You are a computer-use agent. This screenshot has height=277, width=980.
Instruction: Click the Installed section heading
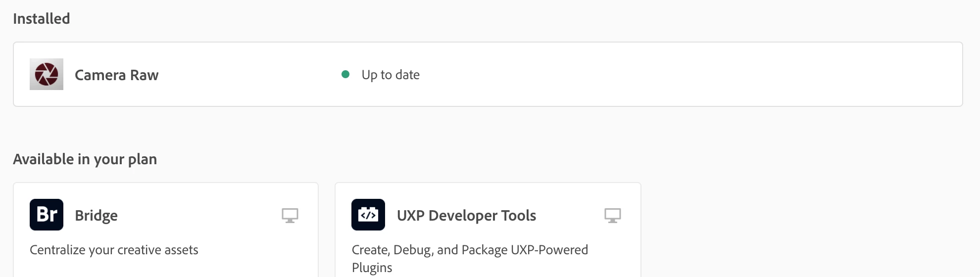(42, 19)
